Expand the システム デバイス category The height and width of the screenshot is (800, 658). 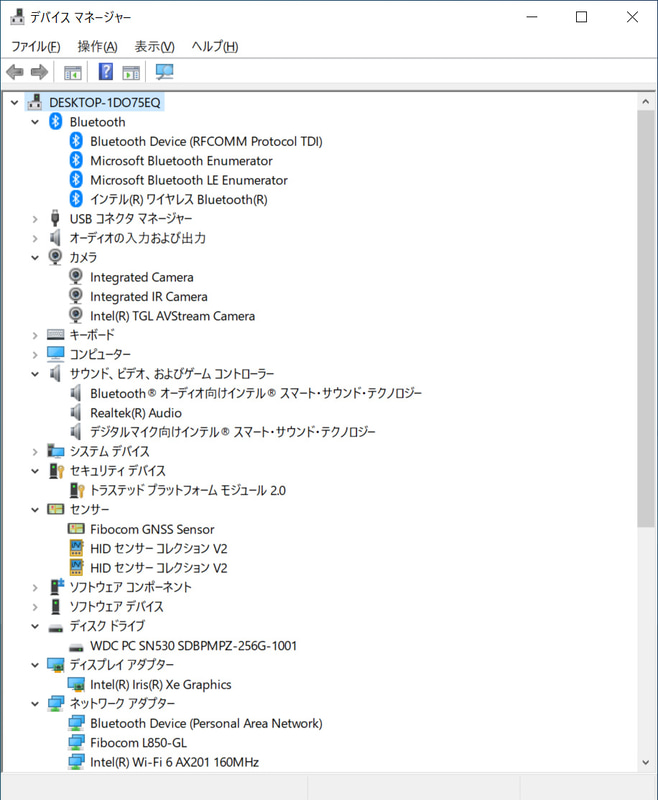[35, 452]
